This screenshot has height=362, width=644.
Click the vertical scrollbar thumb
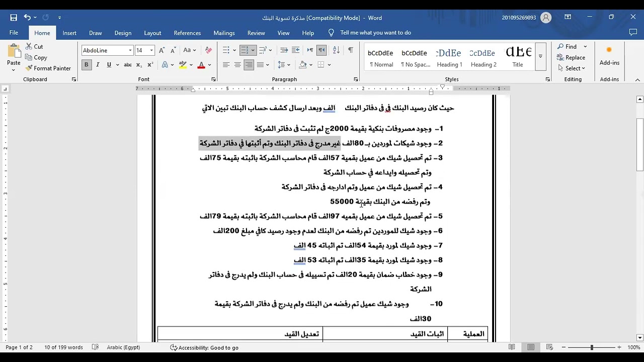640,144
